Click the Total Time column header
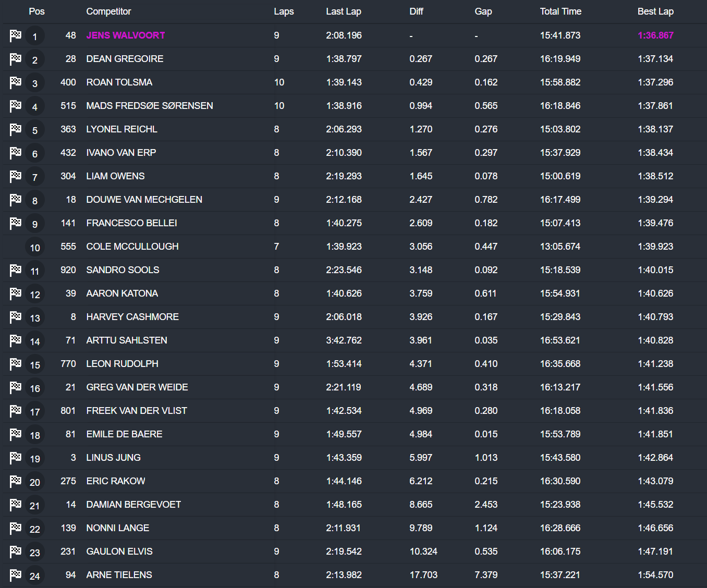This screenshot has height=588, width=707. (x=560, y=11)
